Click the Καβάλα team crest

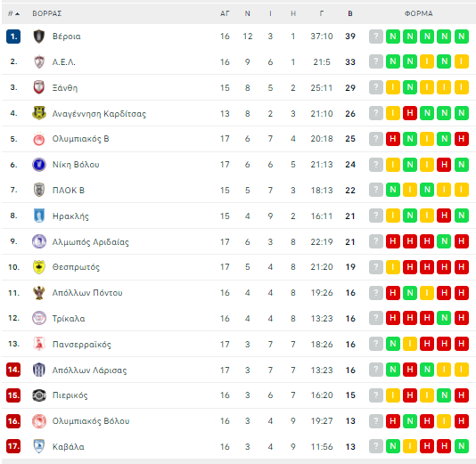pos(39,446)
